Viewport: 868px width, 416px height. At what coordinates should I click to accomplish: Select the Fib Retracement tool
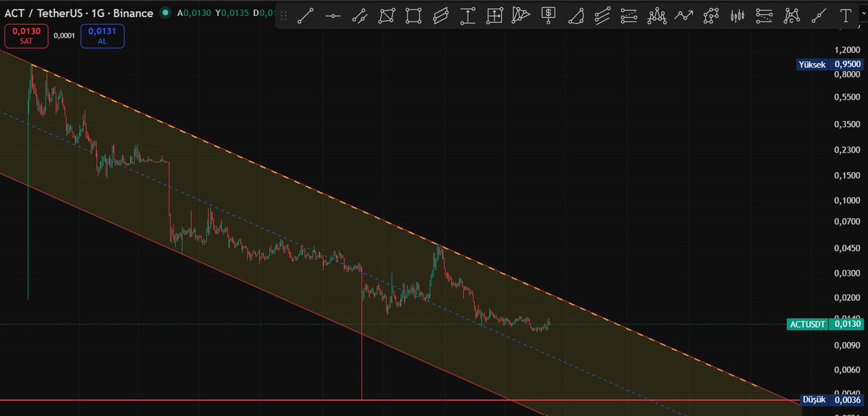point(629,15)
